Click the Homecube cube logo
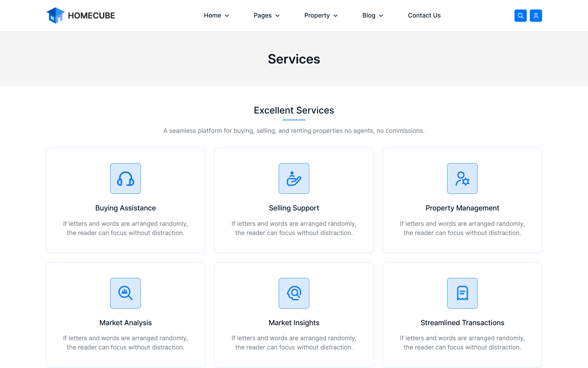 (x=55, y=15)
